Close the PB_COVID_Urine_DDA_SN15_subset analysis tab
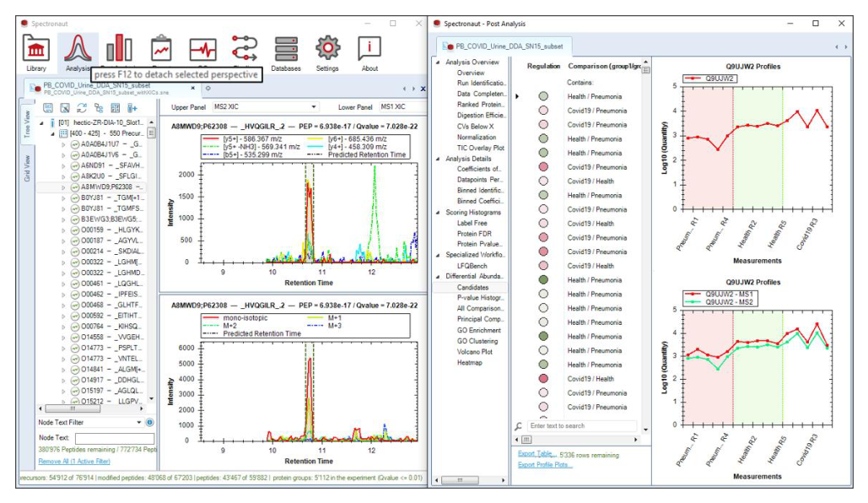The height and width of the screenshot is (503, 868). click(x=193, y=88)
